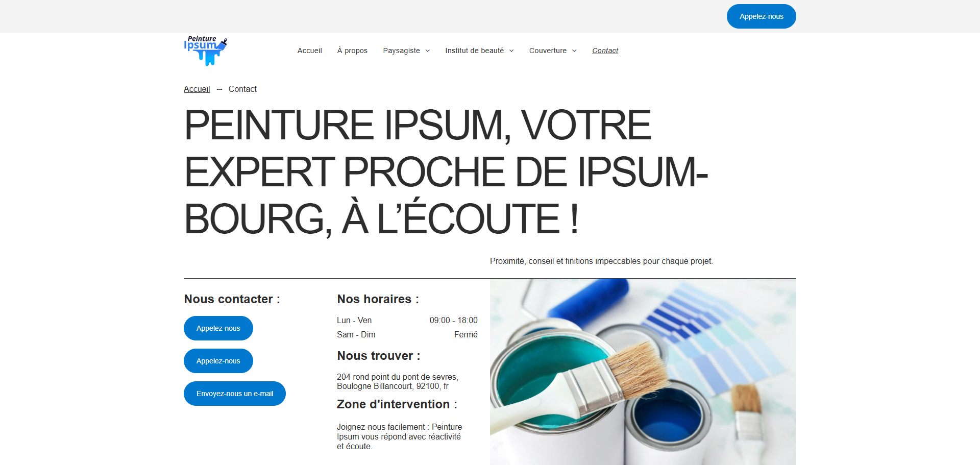Click the main page headline
Image resolution: width=980 pixels, height=465 pixels.
coord(446,172)
